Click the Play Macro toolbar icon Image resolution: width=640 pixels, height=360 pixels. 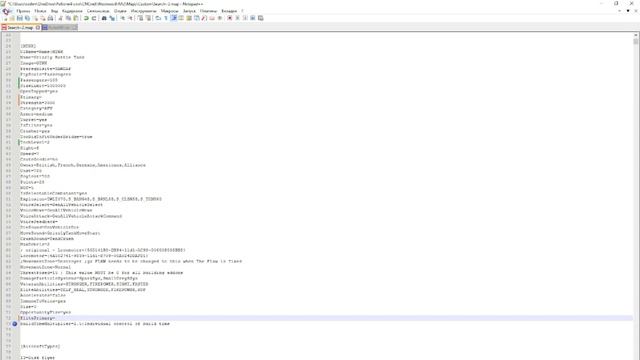[245, 18]
